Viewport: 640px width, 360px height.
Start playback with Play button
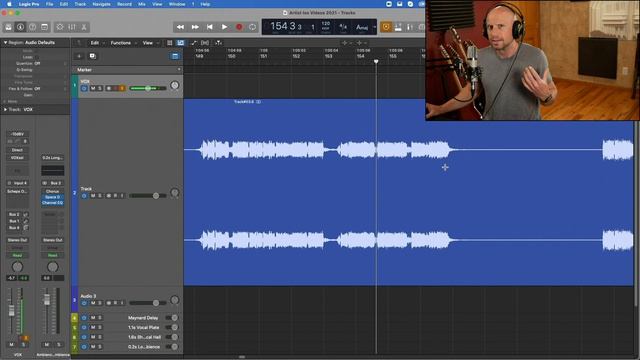(224, 27)
